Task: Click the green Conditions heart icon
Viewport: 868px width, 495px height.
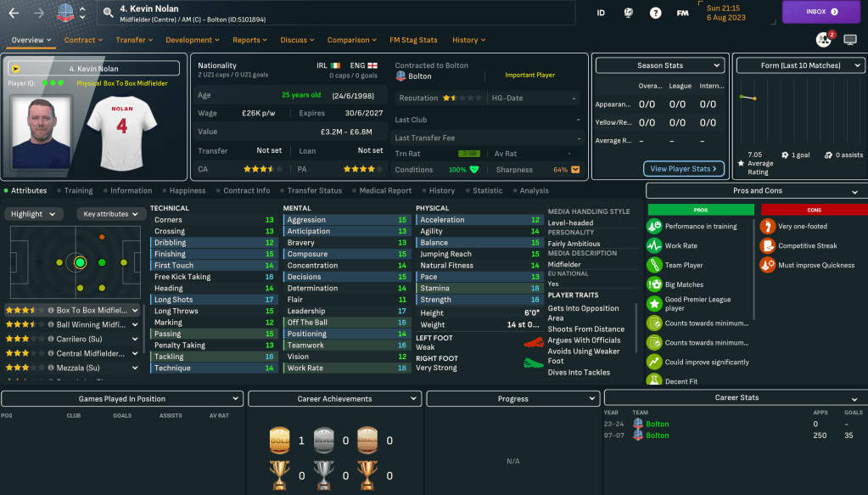Action: [474, 170]
